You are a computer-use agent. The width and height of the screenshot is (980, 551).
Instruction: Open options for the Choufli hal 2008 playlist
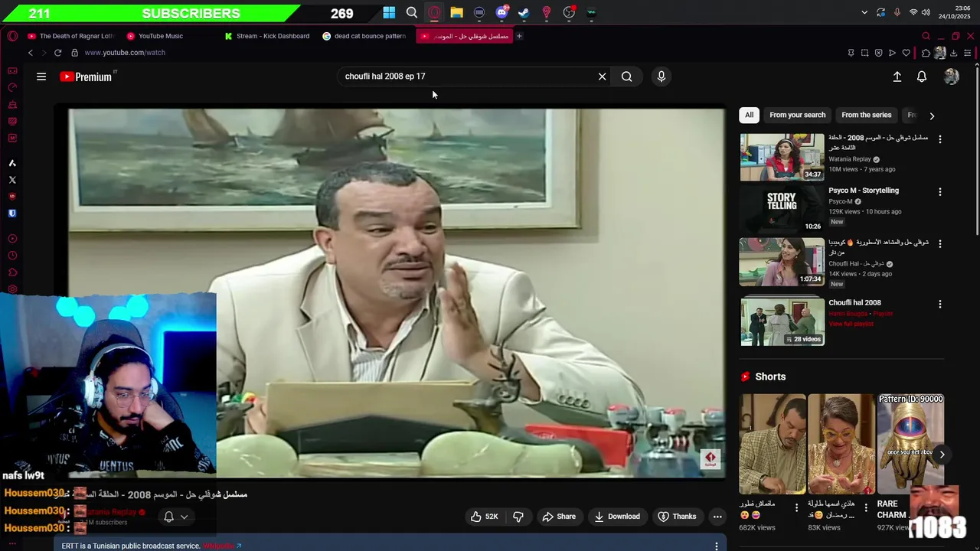940,304
